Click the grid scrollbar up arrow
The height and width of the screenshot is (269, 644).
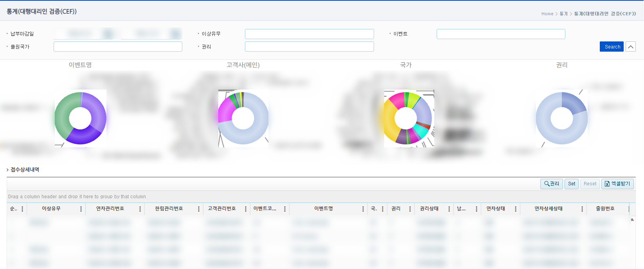(632, 219)
